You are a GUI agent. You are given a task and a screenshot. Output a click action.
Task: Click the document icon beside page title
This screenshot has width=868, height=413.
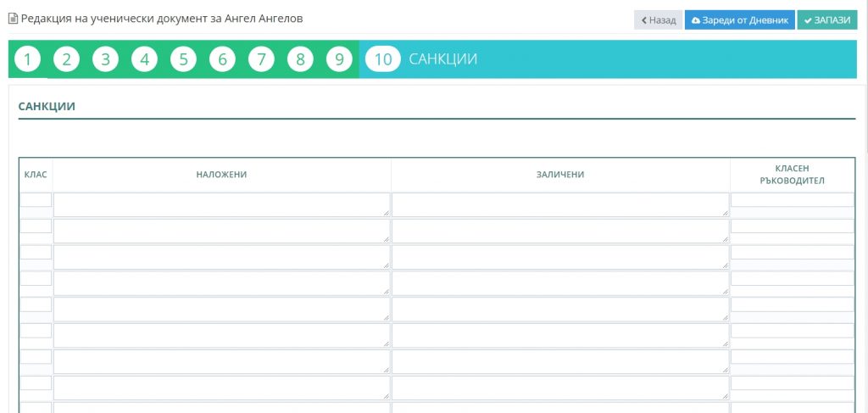[13, 18]
